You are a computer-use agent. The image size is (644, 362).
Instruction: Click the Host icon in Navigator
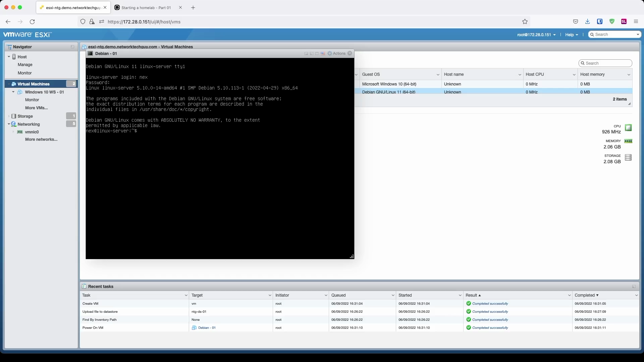point(14,57)
